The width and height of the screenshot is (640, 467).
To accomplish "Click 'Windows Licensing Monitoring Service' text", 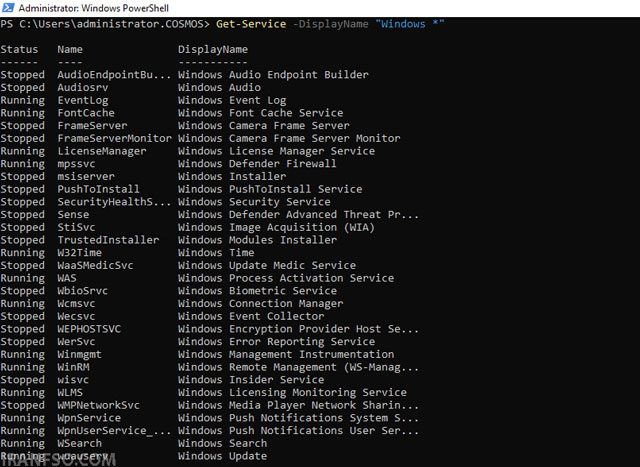I will [293, 393].
